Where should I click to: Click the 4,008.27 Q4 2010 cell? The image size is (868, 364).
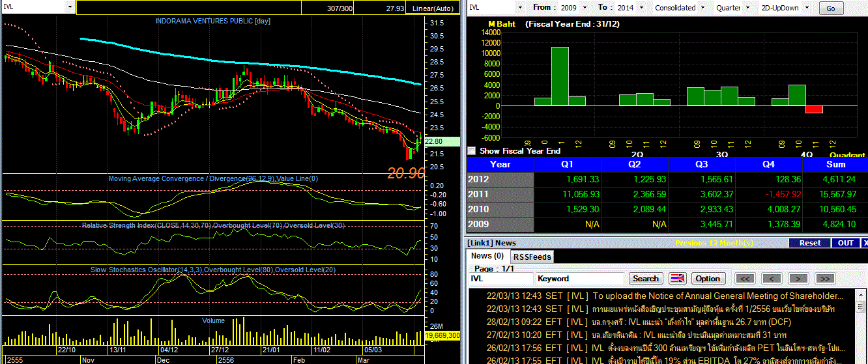click(769, 209)
